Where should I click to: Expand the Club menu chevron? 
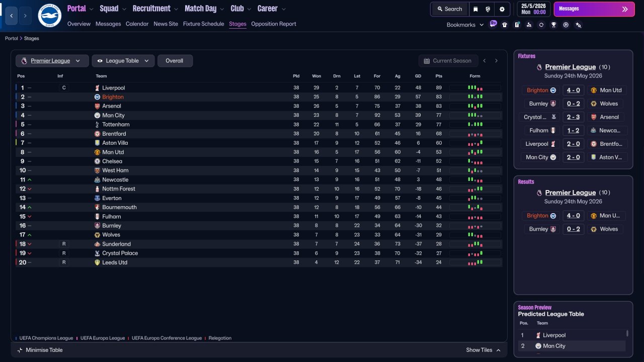pyautogui.click(x=249, y=9)
